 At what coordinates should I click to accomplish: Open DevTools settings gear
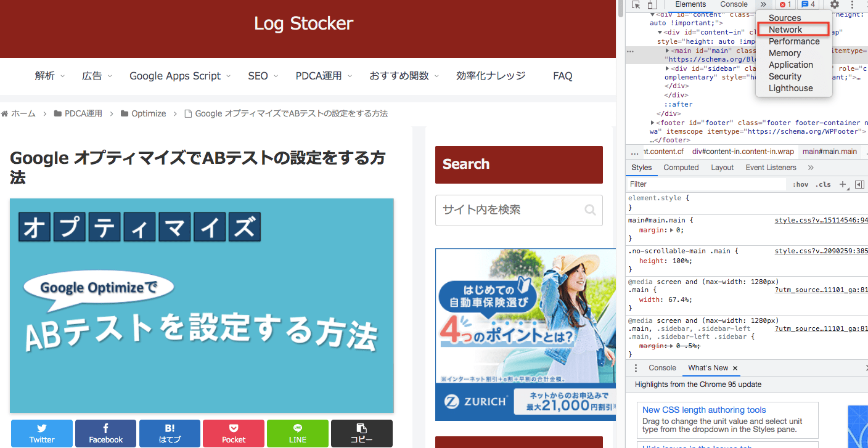pyautogui.click(x=834, y=4)
